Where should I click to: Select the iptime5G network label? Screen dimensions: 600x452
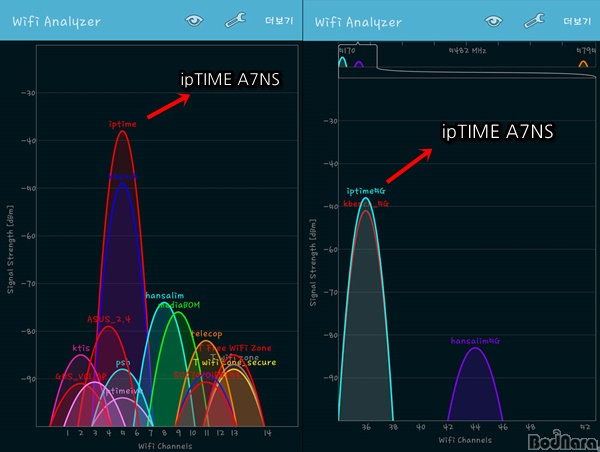click(x=366, y=191)
